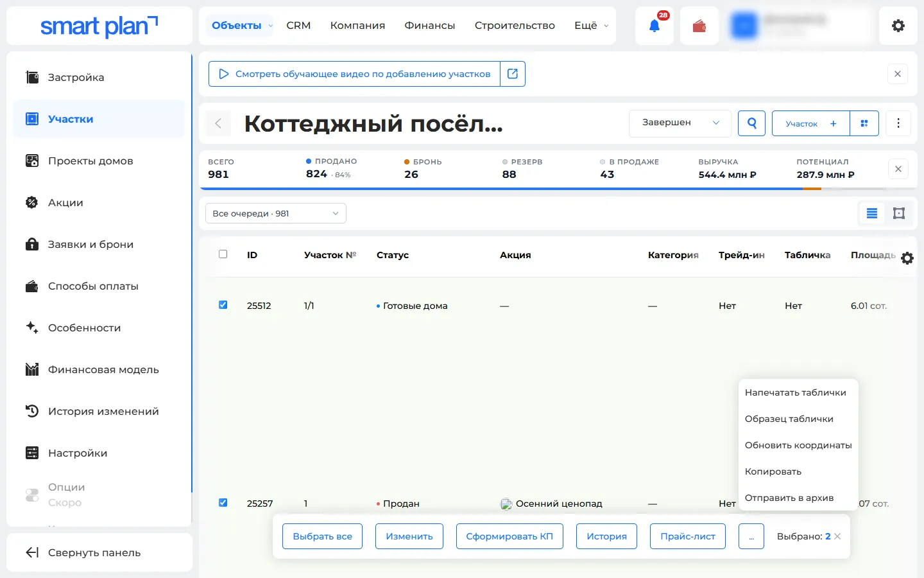Sort by the Статус column header
924x578 pixels.
(x=393, y=255)
